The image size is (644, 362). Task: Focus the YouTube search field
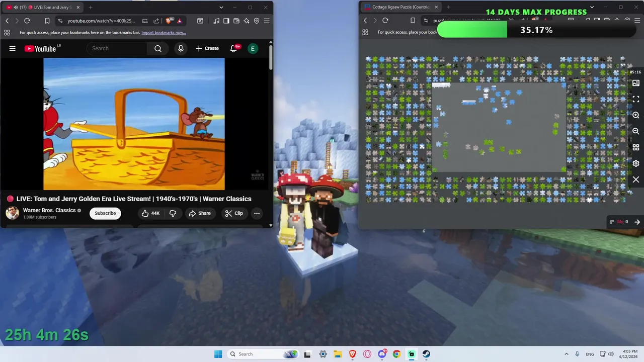117,48
